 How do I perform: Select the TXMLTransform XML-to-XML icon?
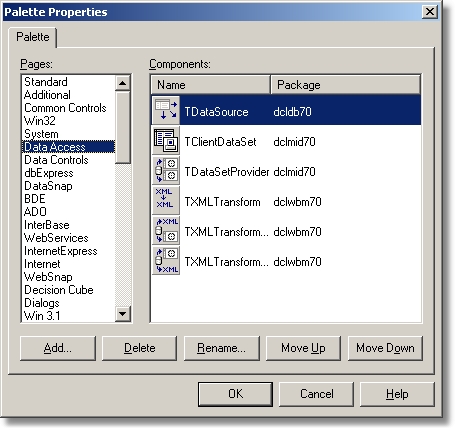[166, 200]
